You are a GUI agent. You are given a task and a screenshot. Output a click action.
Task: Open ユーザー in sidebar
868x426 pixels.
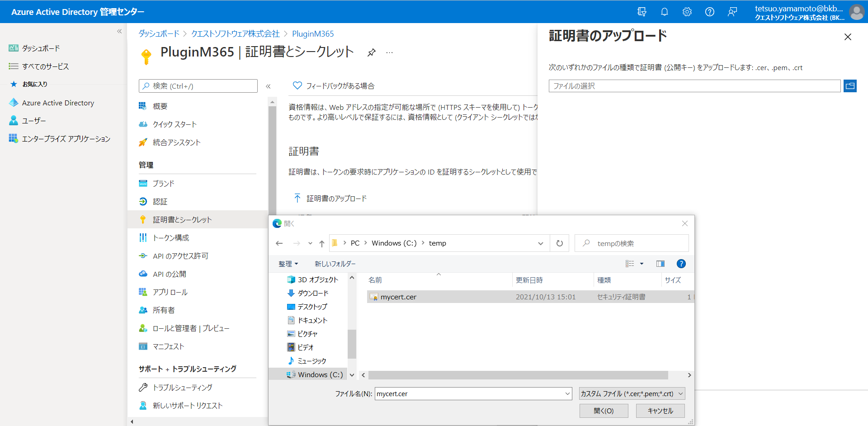pyautogui.click(x=34, y=121)
